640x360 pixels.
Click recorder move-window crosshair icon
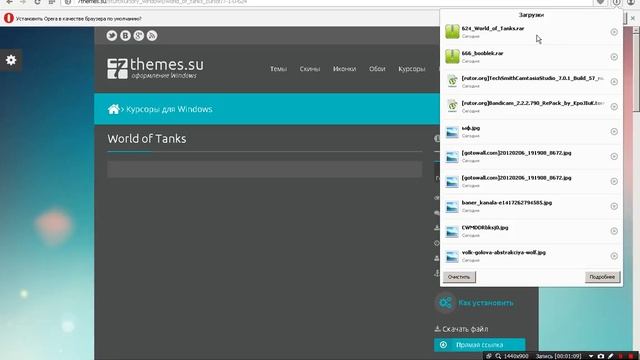pyautogui.click(x=489, y=356)
